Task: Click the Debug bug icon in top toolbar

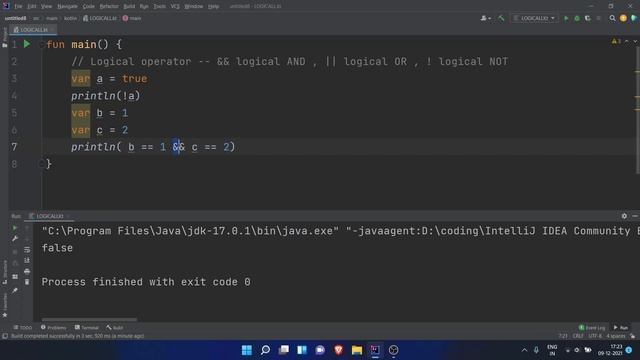Action: point(577,18)
